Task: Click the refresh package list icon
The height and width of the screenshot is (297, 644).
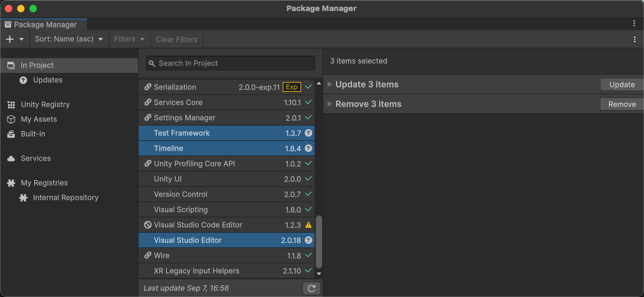Action: click(x=312, y=288)
